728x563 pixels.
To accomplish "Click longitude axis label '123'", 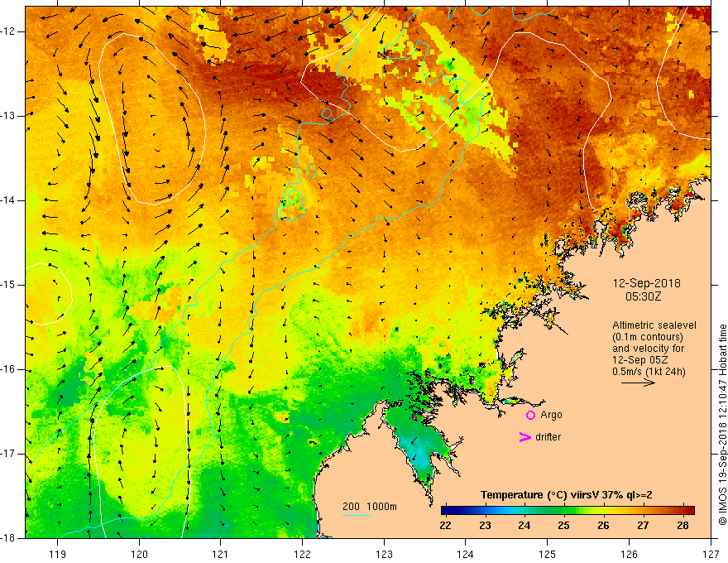I will pyautogui.click(x=384, y=554).
